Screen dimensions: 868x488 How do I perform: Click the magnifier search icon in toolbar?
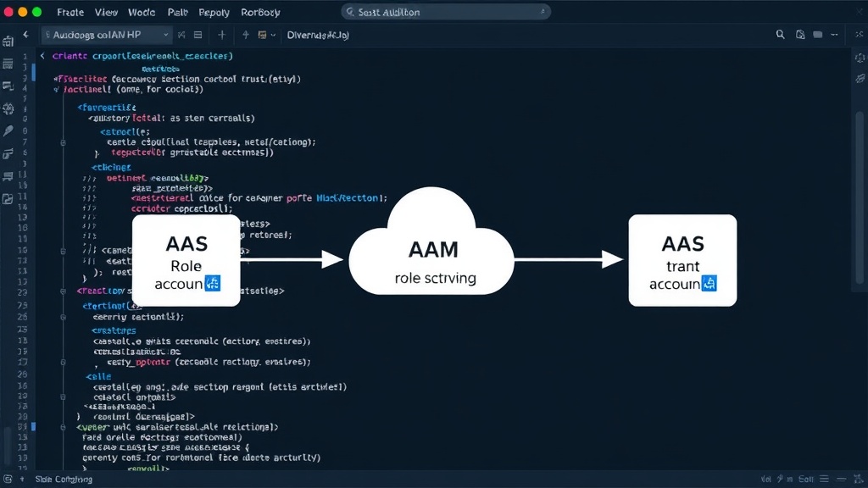(780, 34)
